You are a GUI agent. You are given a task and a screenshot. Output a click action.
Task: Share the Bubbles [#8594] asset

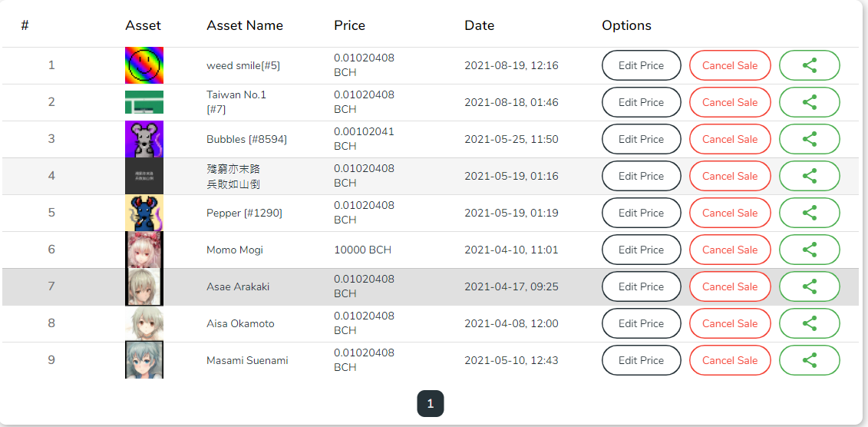pos(810,139)
